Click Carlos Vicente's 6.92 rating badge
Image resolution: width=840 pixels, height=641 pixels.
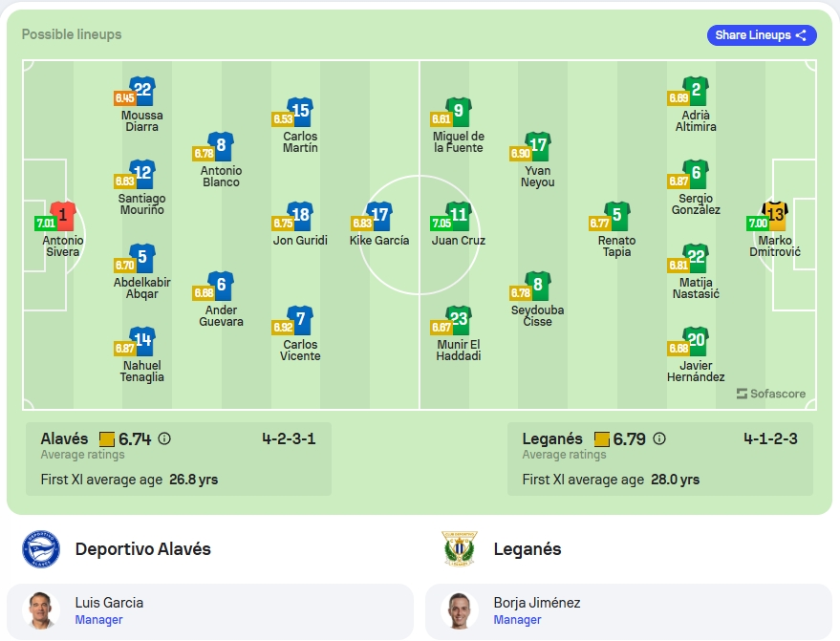pos(283,328)
